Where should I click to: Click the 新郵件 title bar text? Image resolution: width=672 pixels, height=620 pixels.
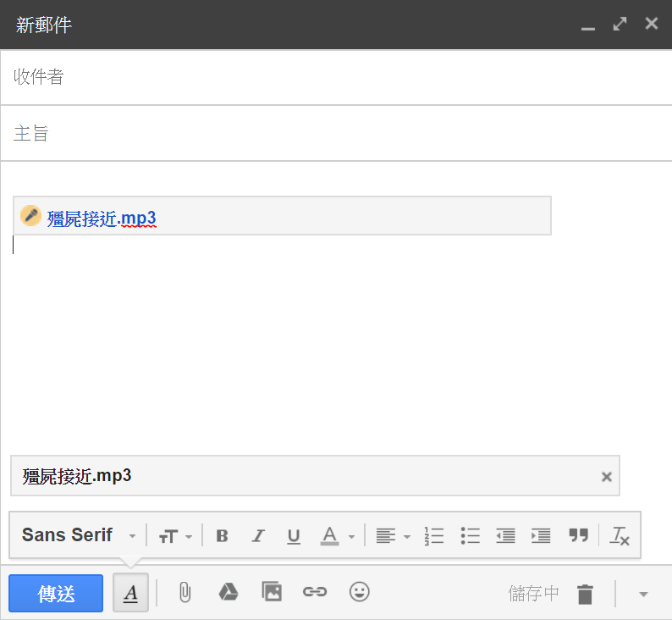44,25
